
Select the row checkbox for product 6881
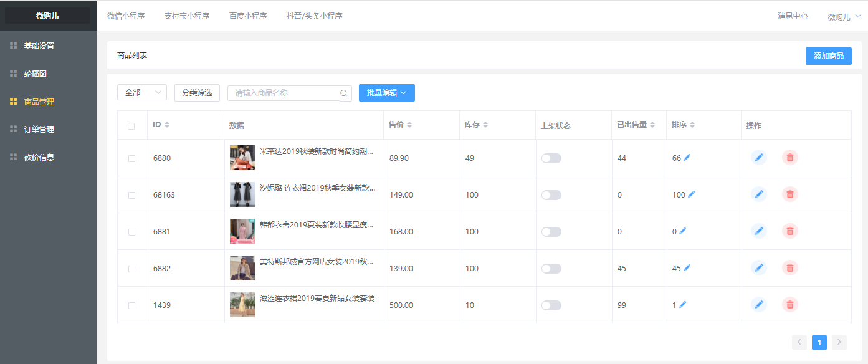[x=131, y=232]
